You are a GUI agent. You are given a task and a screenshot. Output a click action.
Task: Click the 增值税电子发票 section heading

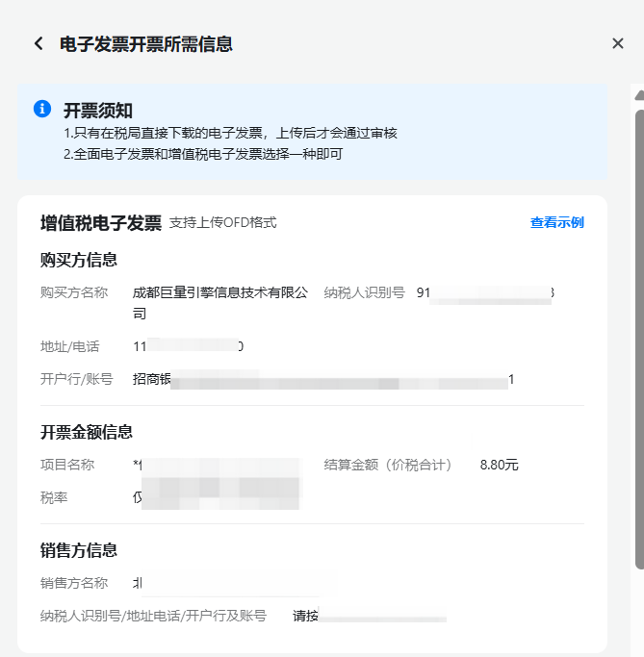[100, 222]
